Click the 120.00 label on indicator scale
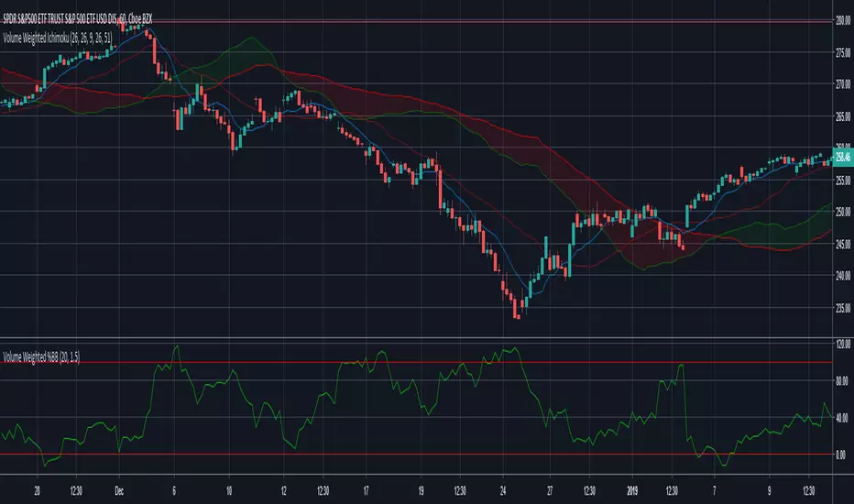Image resolution: width=854 pixels, height=504 pixels. 843,345
